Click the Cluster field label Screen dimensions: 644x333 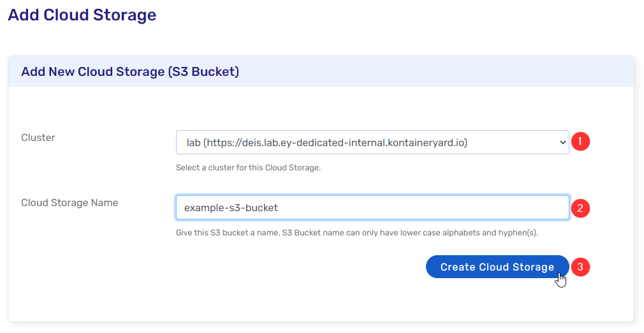point(38,138)
